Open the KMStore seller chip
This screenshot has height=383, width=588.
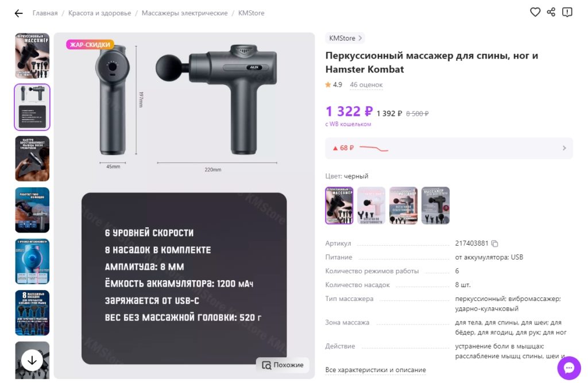click(345, 38)
